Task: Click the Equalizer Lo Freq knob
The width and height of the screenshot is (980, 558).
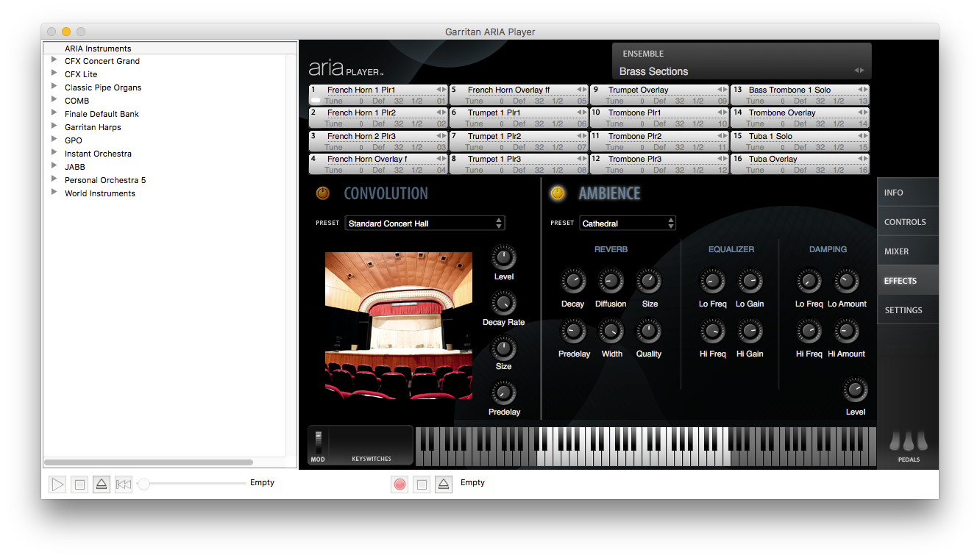Action: [712, 281]
